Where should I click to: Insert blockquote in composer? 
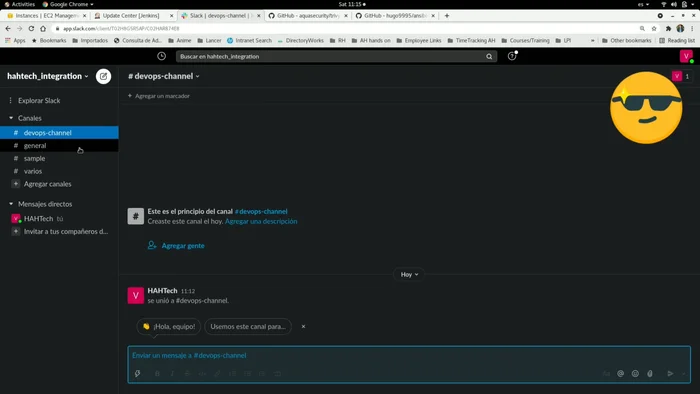262,373
